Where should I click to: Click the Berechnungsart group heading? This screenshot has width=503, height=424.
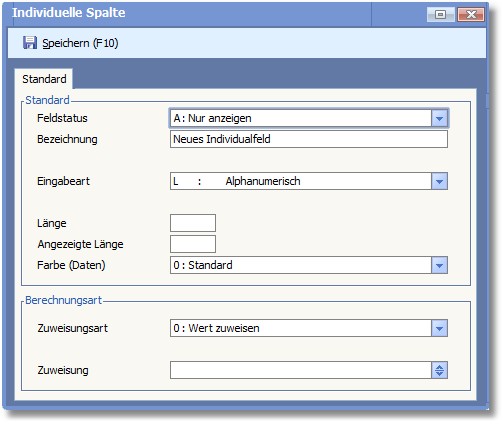(x=63, y=300)
